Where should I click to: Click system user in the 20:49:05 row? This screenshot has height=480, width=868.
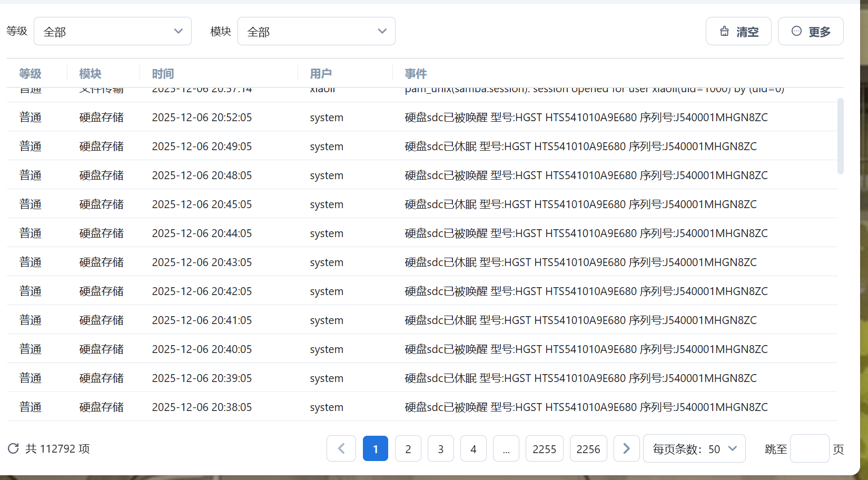click(x=327, y=146)
